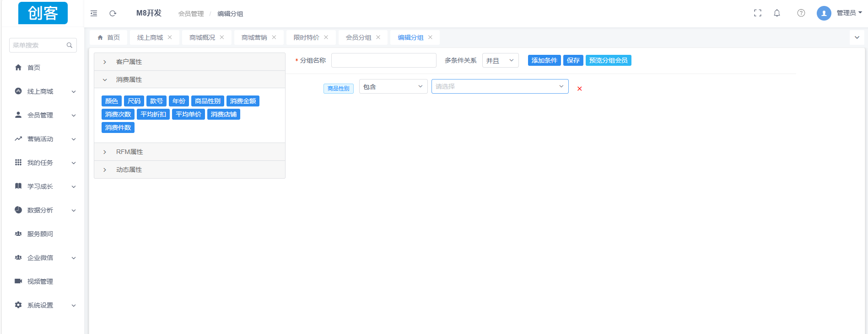Click the 添加条件 button
868x334 pixels.
click(x=545, y=60)
